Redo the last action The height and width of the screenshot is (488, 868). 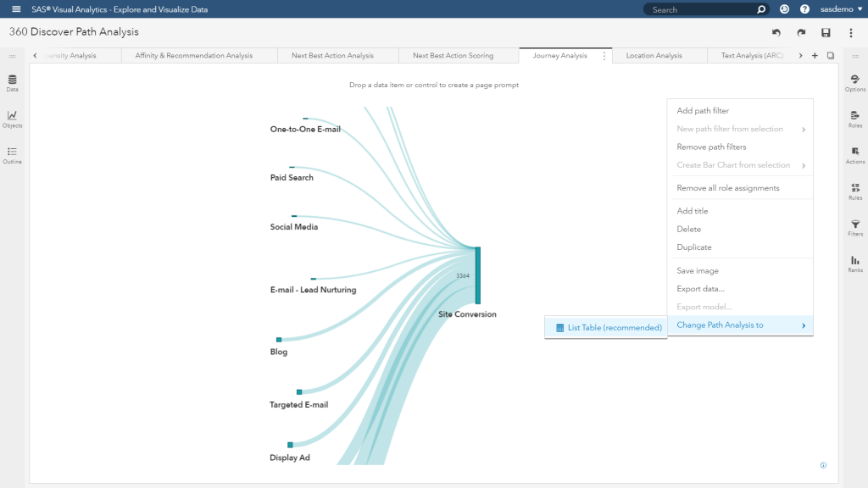[x=801, y=33]
